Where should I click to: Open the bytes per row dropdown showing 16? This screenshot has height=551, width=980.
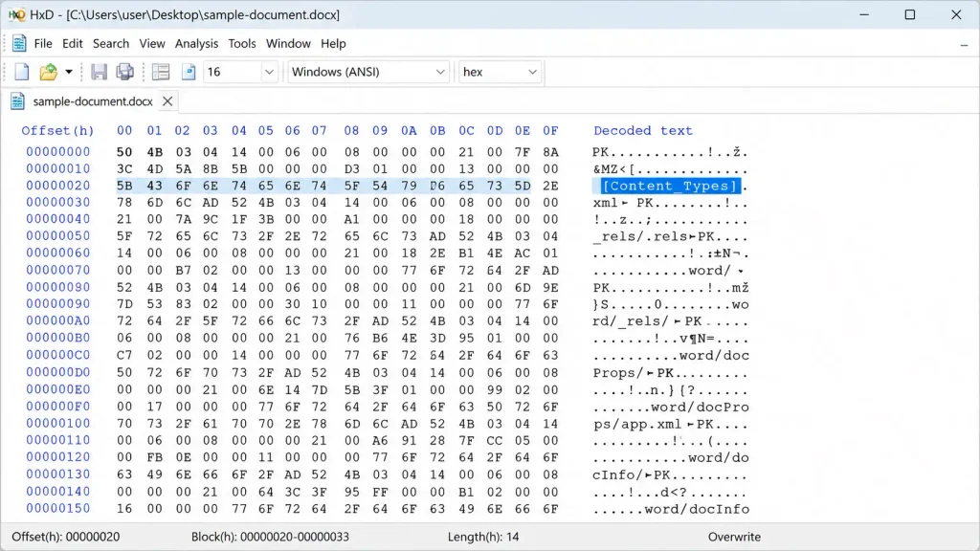tap(269, 72)
